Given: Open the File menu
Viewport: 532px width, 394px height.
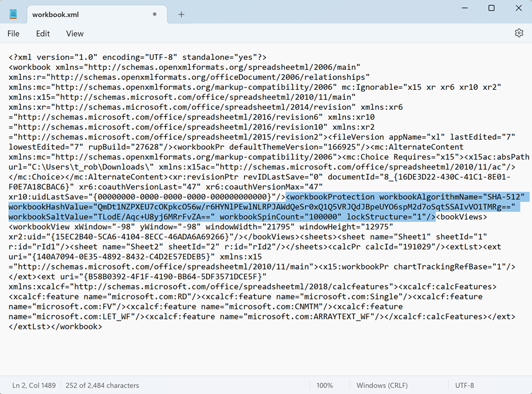Looking at the screenshot, I should point(14,33).
